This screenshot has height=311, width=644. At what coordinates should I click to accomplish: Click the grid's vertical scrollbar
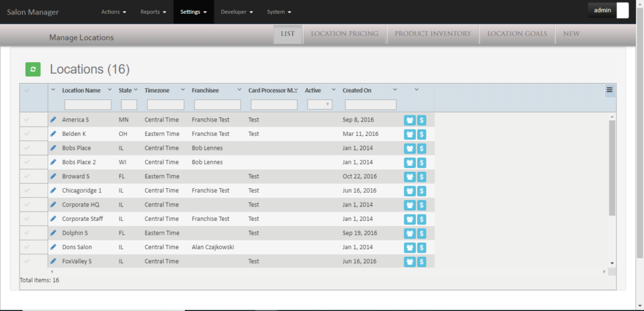pyautogui.click(x=612, y=167)
